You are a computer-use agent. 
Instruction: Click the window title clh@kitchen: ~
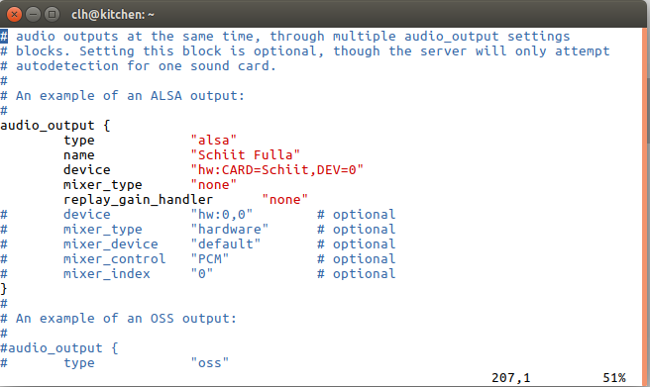[113, 15]
